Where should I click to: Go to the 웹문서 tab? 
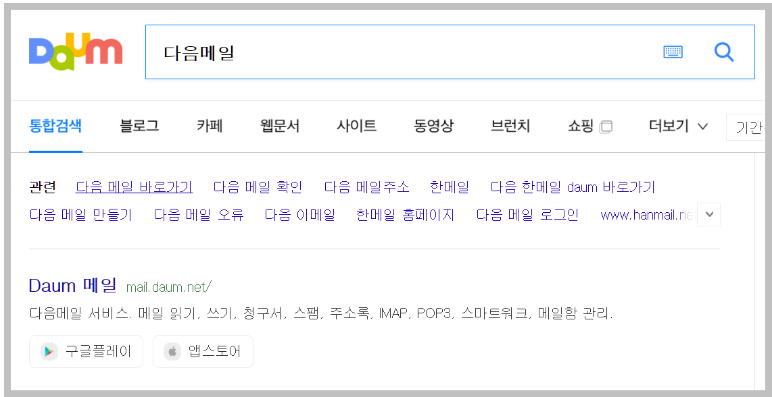point(280,127)
